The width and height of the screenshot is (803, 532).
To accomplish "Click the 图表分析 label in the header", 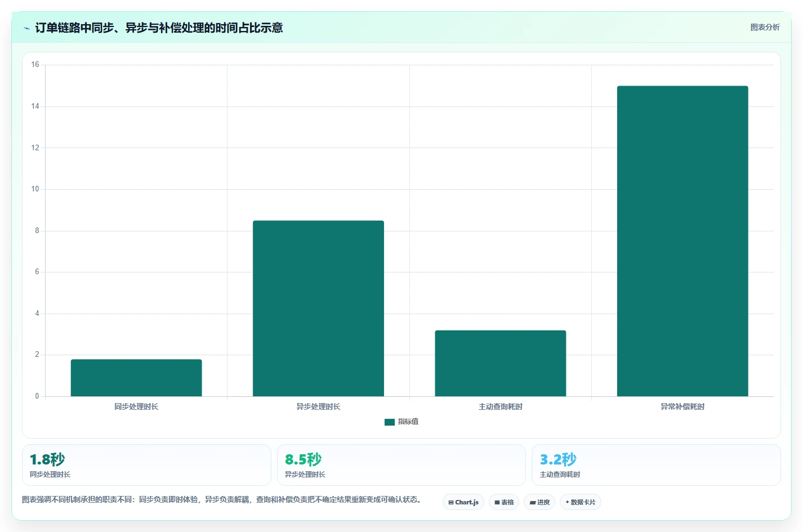I will pyautogui.click(x=765, y=27).
